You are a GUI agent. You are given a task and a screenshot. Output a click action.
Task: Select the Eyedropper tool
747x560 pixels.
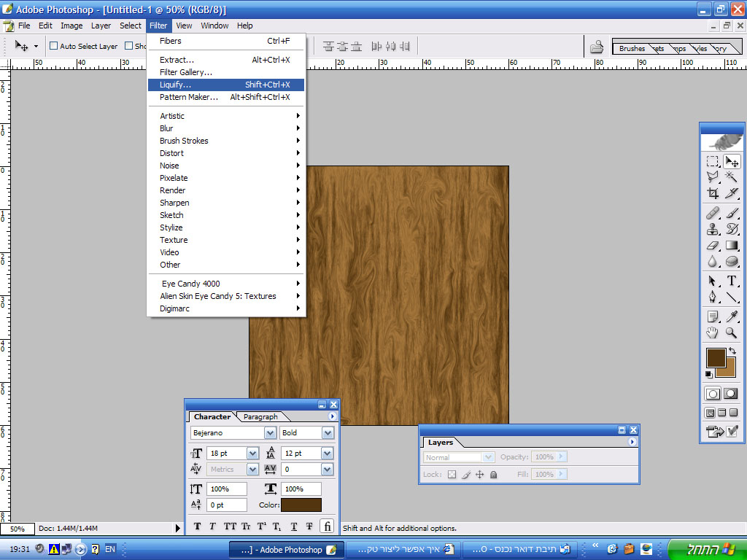pos(732,316)
